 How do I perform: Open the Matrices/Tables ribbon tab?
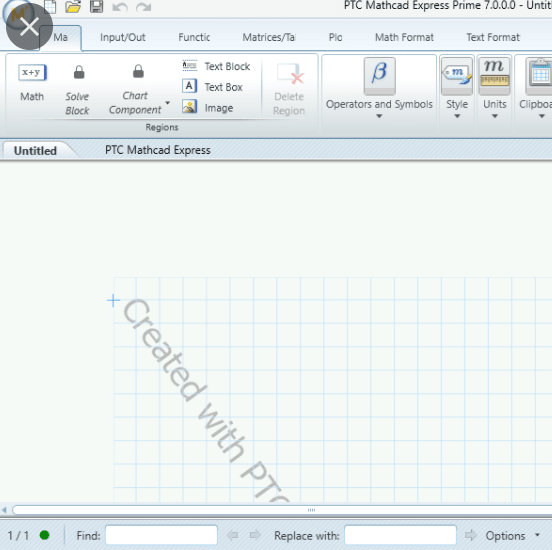tap(269, 37)
